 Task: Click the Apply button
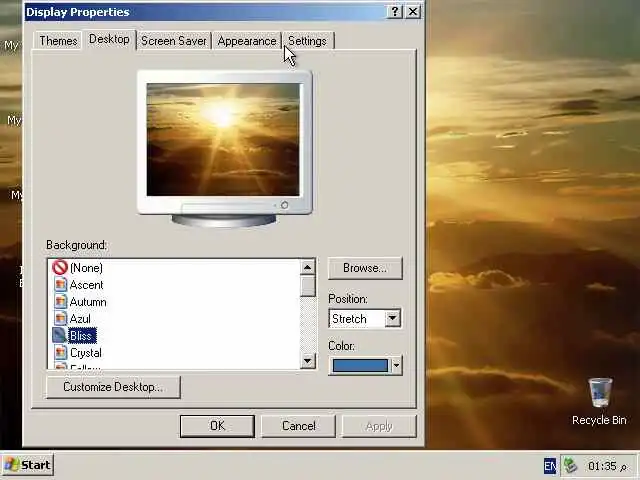[x=379, y=426]
